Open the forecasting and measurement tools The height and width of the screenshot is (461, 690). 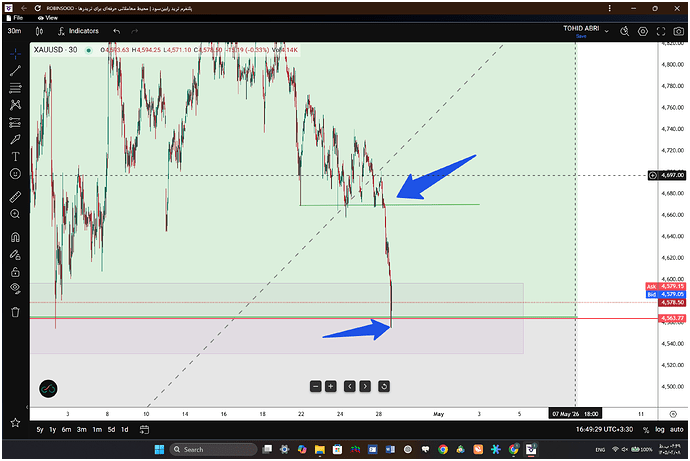pyautogui.click(x=15, y=122)
